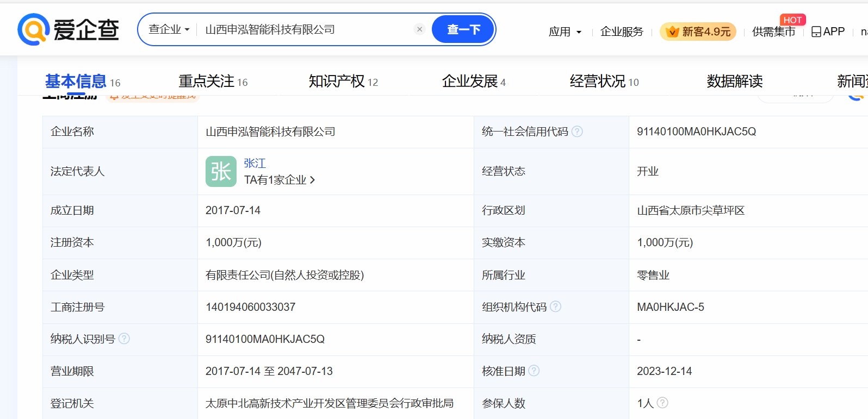The width and height of the screenshot is (868, 419).
Task: Click the 开业 business status value
Action: (x=648, y=171)
